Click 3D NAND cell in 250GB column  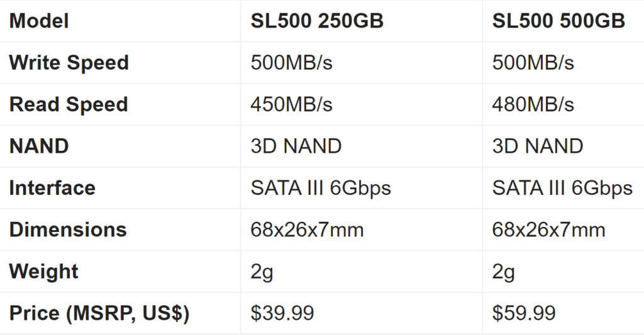point(296,146)
